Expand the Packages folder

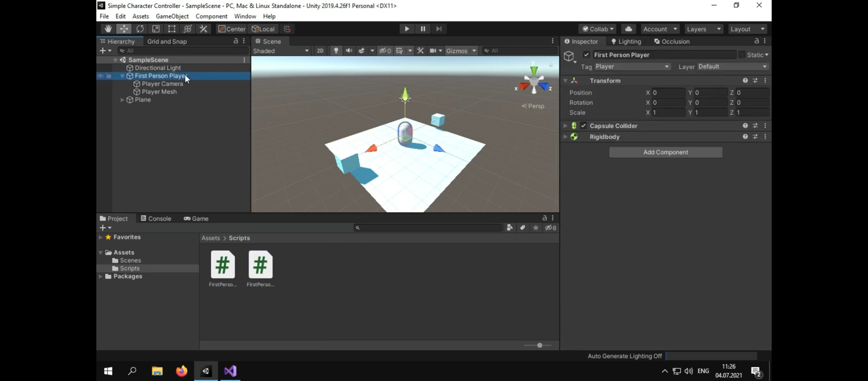pyautogui.click(x=101, y=276)
